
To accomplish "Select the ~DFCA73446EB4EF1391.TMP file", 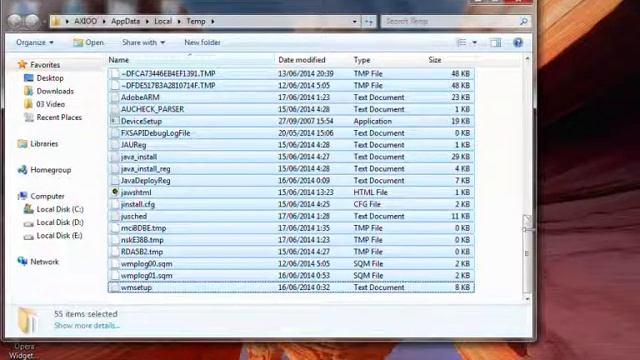I will pos(291,73).
